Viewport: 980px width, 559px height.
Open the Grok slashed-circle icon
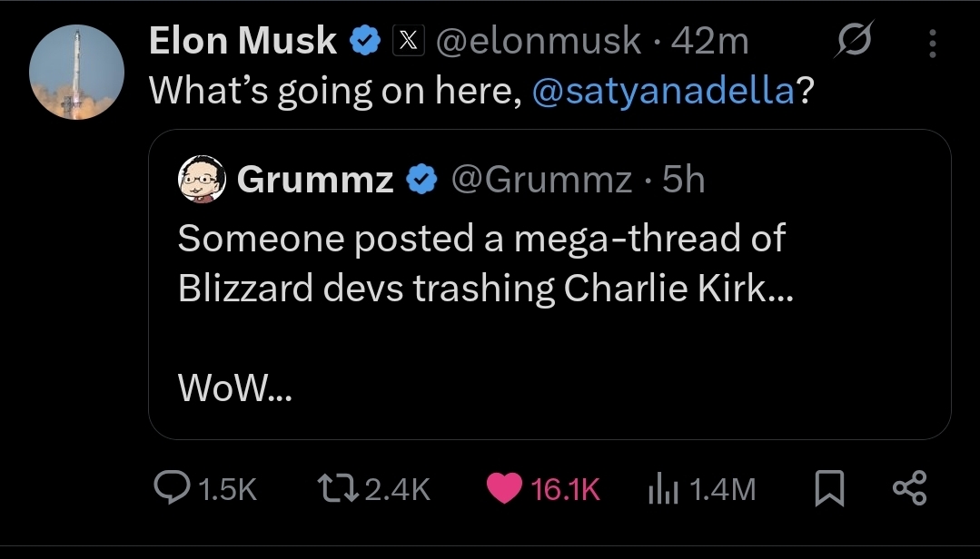pyautogui.click(x=855, y=42)
